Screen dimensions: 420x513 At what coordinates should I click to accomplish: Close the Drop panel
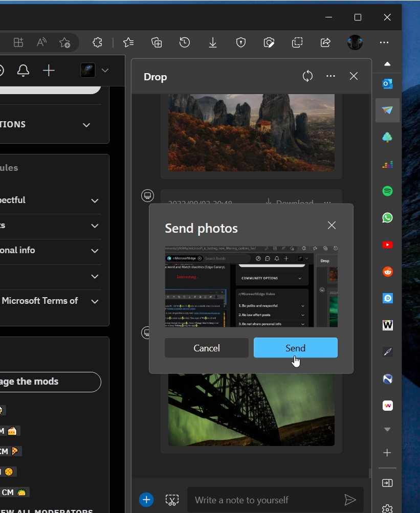click(353, 76)
